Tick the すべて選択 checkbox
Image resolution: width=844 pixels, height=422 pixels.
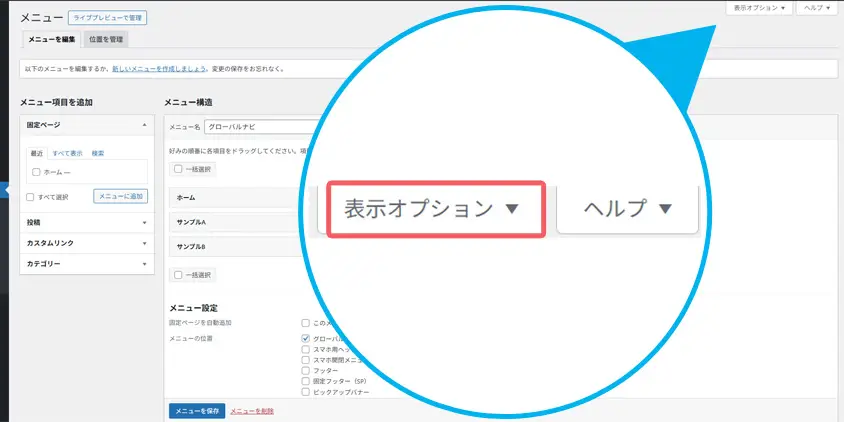tap(31, 197)
